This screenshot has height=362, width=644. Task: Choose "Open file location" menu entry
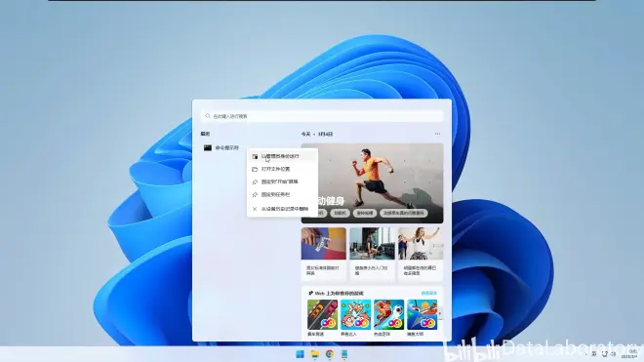tap(282, 169)
